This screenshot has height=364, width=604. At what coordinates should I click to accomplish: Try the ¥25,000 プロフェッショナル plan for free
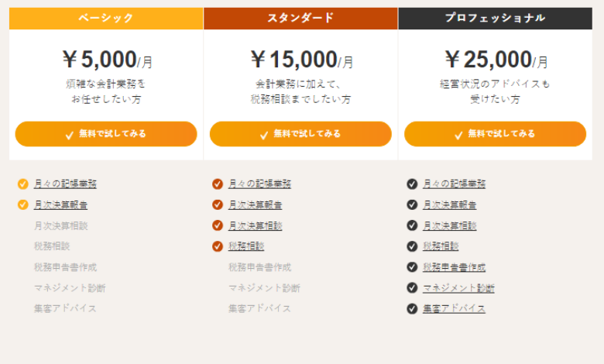495,134
